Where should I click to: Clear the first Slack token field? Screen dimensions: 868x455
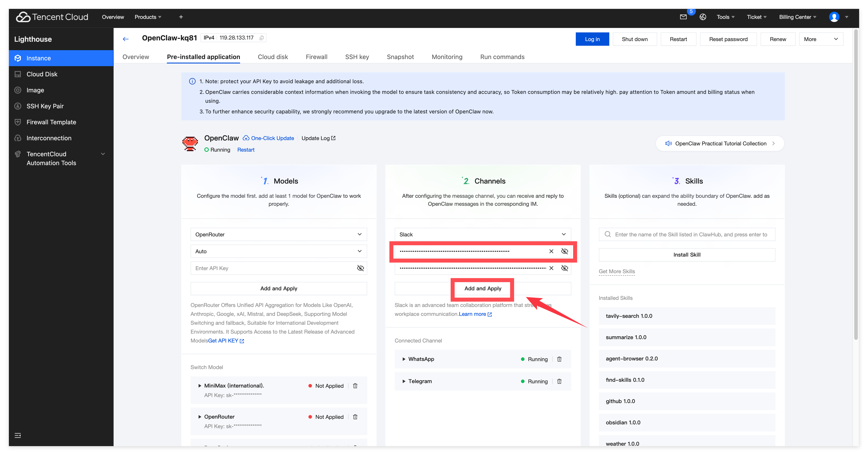(551, 251)
